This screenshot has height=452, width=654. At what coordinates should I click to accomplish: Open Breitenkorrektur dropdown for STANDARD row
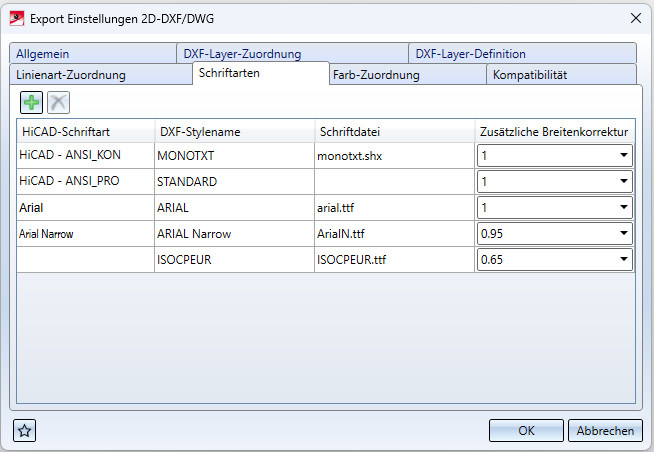[x=623, y=181]
